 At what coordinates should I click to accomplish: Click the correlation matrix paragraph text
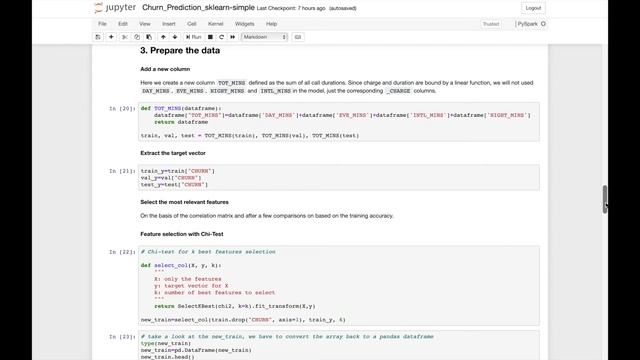coord(267,216)
